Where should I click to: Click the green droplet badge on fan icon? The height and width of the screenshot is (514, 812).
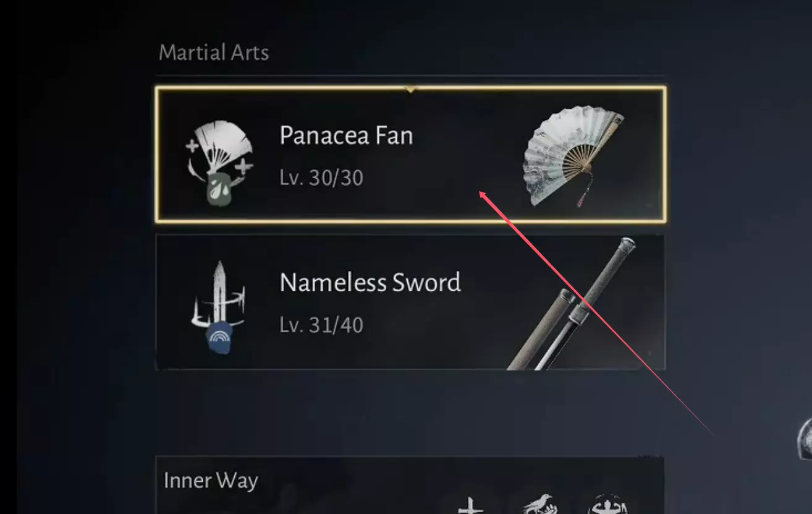[220, 189]
